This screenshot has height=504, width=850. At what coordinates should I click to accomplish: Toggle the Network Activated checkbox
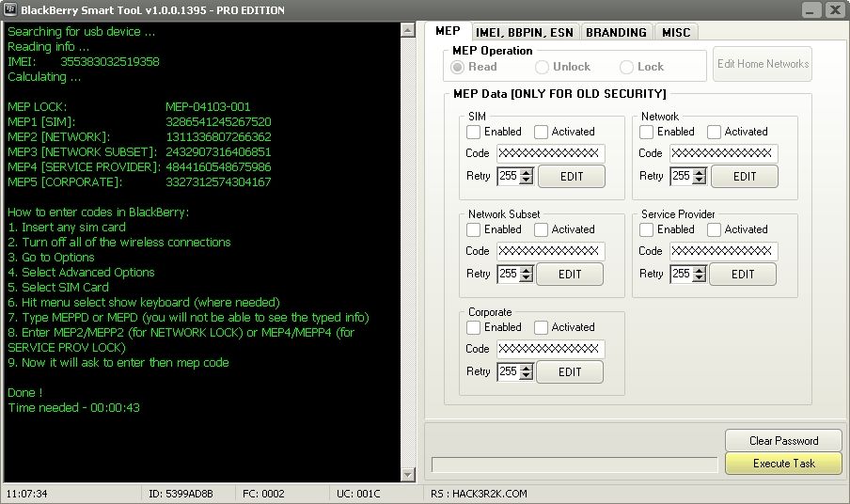click(714, 132)
